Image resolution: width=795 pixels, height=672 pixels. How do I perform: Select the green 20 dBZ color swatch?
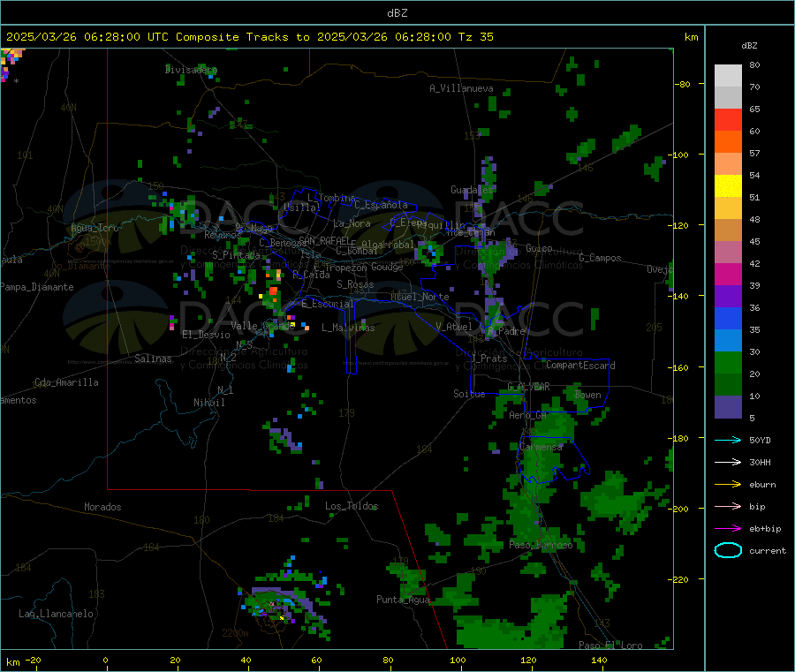tap(728, 362)
